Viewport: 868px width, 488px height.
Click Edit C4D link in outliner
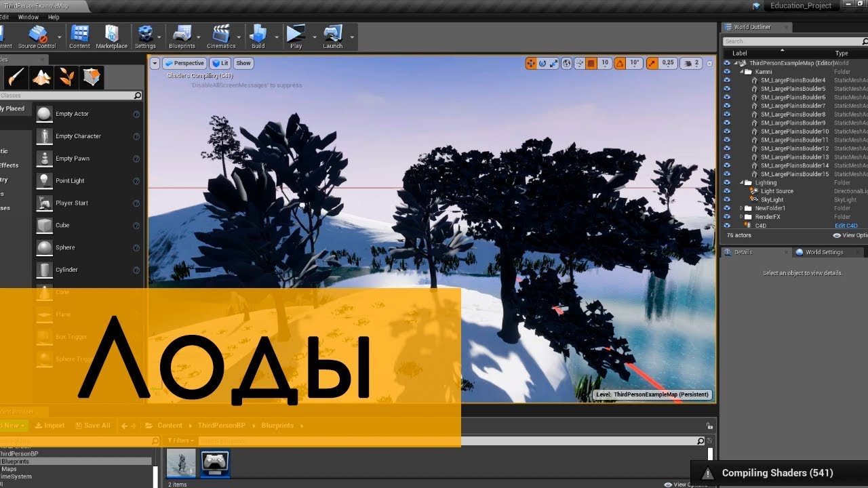846,226
